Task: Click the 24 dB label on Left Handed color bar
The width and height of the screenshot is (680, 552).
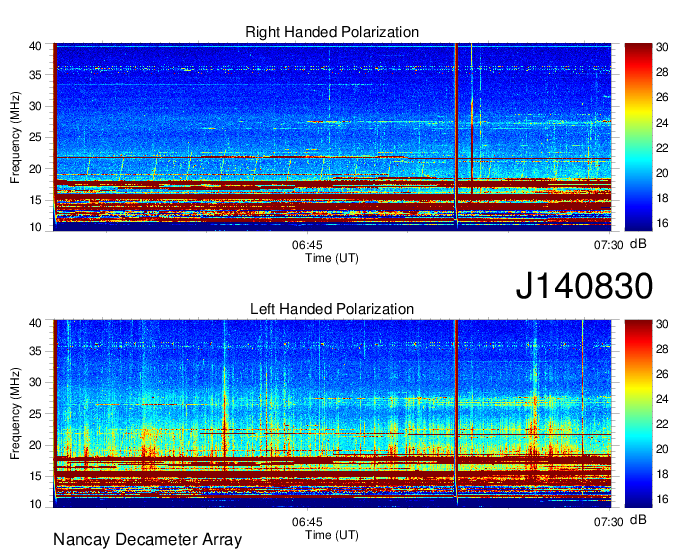Action: [x=662, y=399]
